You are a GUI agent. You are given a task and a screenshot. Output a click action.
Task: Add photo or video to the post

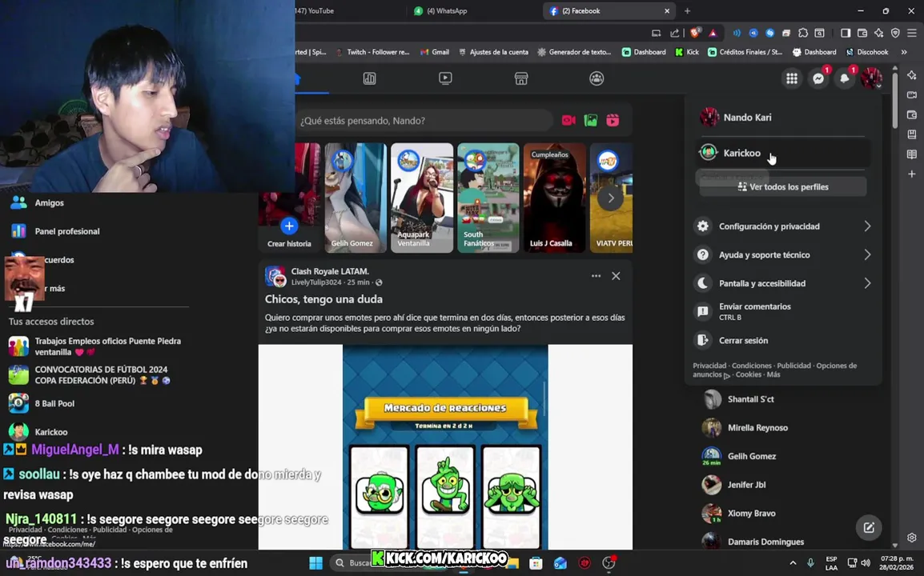590,120
